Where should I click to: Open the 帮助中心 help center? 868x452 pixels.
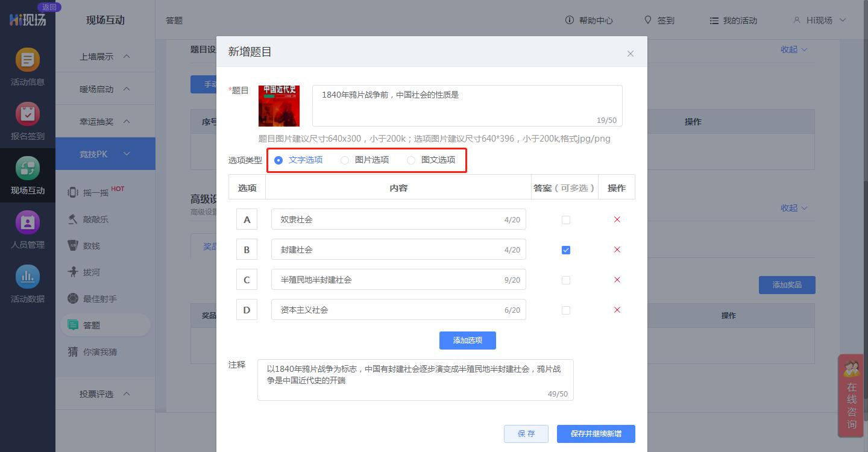click(589, 20)
